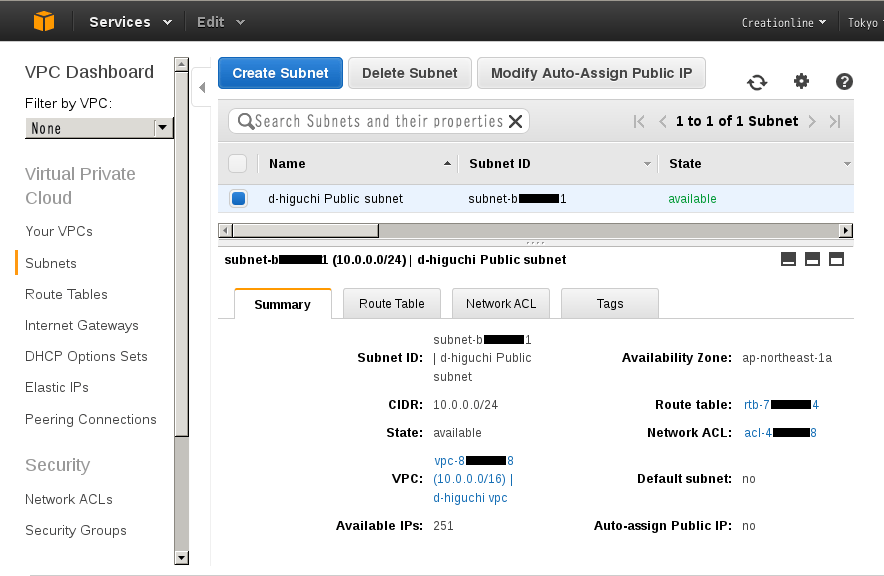Image resolution: width=884 pixels, height=576 pixels.
Task: Open the rtb route table link
Action: (781, 405)
